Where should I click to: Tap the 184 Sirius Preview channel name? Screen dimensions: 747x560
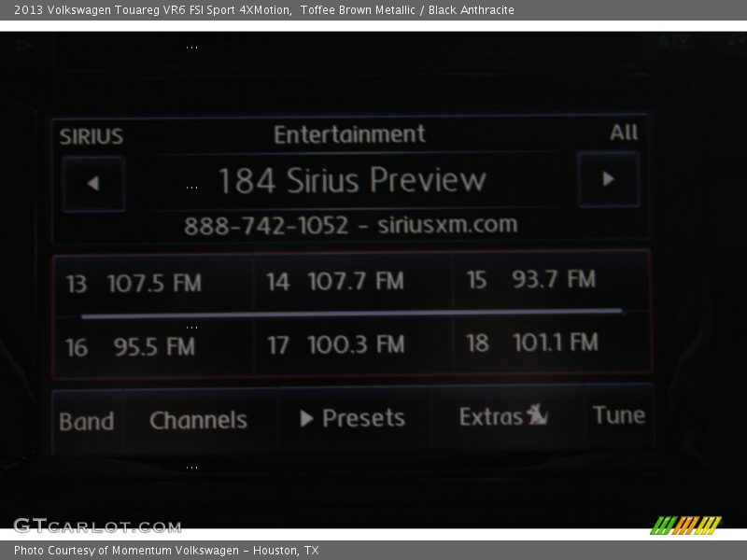point(352,180)
